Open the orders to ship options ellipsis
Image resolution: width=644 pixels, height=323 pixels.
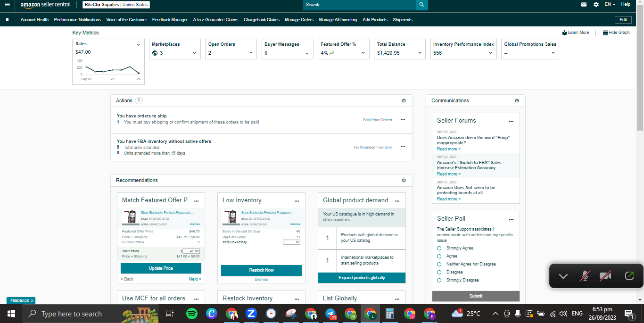point(403,120)
